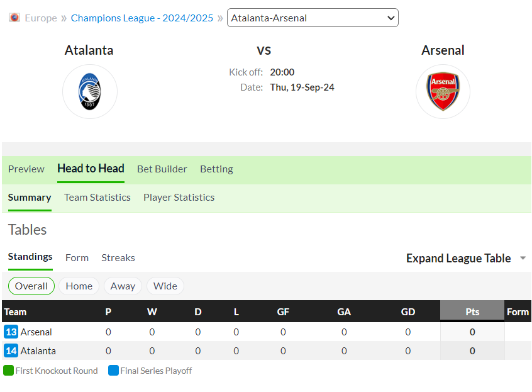Viewport: 532px width, 392px height.
Task: Click the Europe globe icon in breadcrumb
Action: tap(14, 18)
